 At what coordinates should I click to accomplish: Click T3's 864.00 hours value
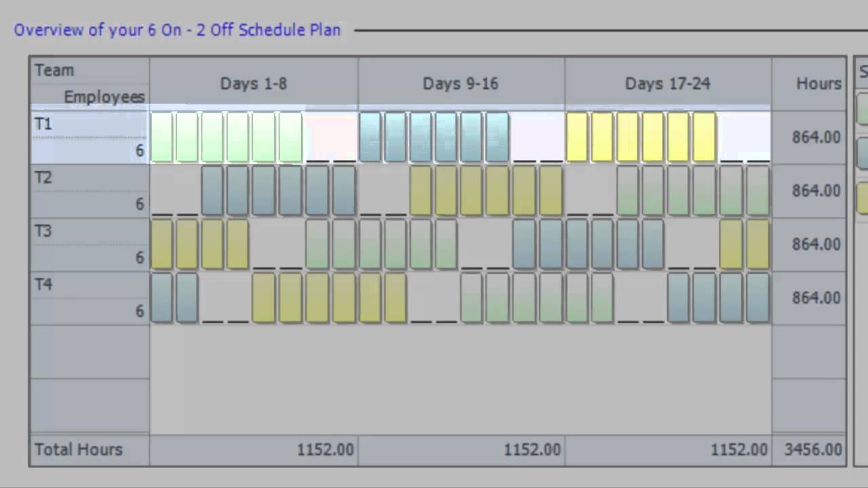pyautogui.click(x=816, y=244)
